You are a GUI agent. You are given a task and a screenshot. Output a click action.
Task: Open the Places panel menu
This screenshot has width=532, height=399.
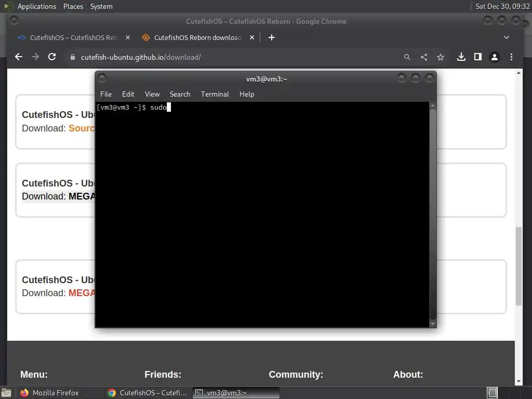(73, 6)
